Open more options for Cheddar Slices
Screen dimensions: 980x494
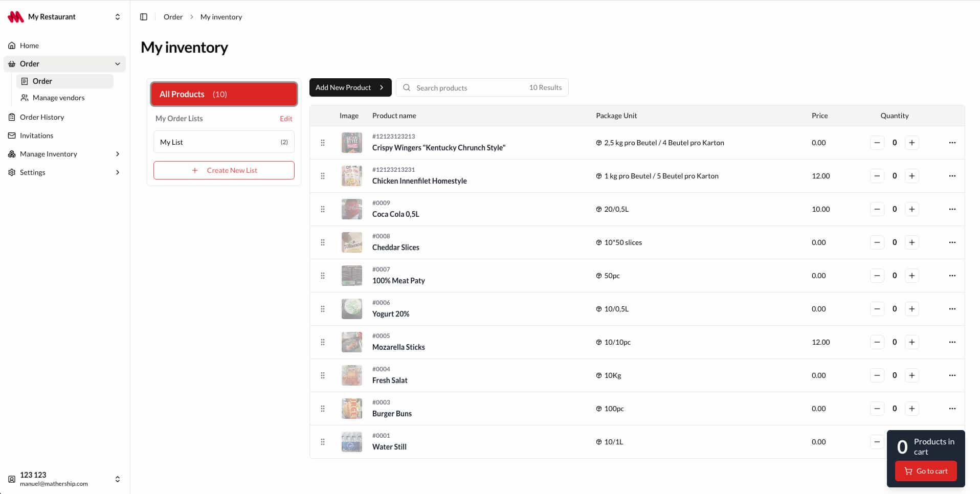pos(952,242)
